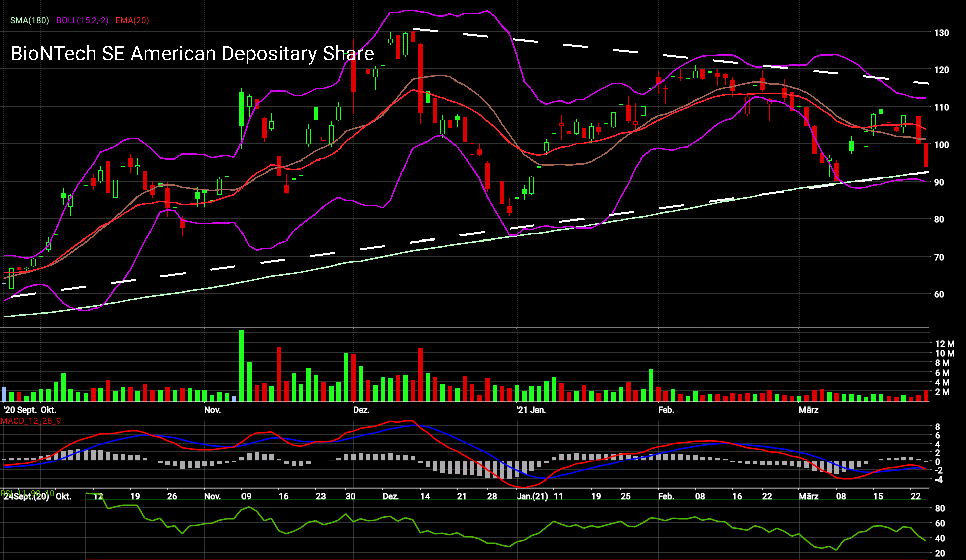Click the 12 M volume axis label
This screenshot has width=966, height=560.
pyautogui.click(x=944, y=344)
